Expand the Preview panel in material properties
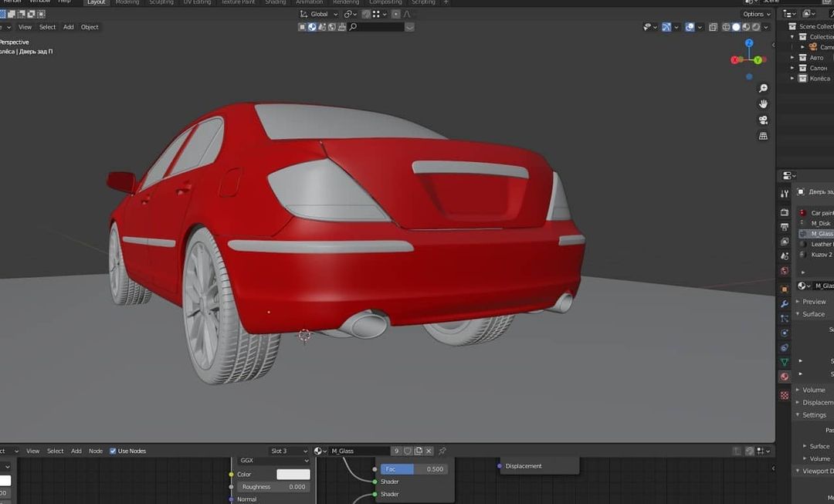Screen dimensions: 834x504 click(814, 302)
